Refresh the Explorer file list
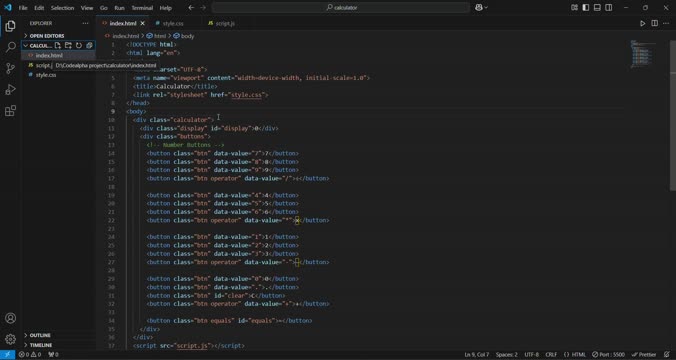This screenshot has width=676, height=360. [78, 45]
